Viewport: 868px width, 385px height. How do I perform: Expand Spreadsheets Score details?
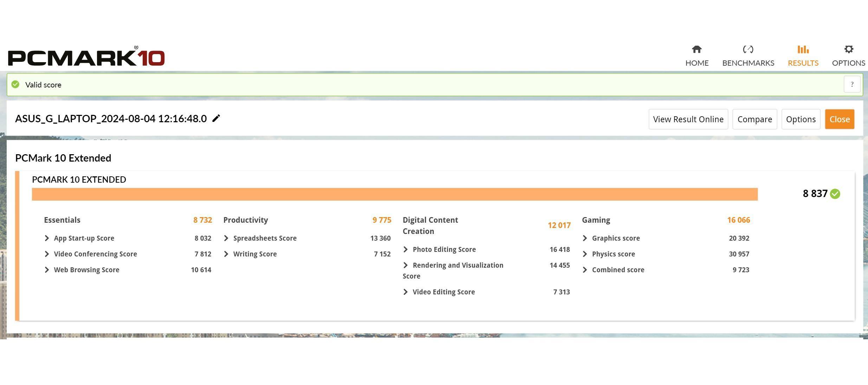click(226, 238)
